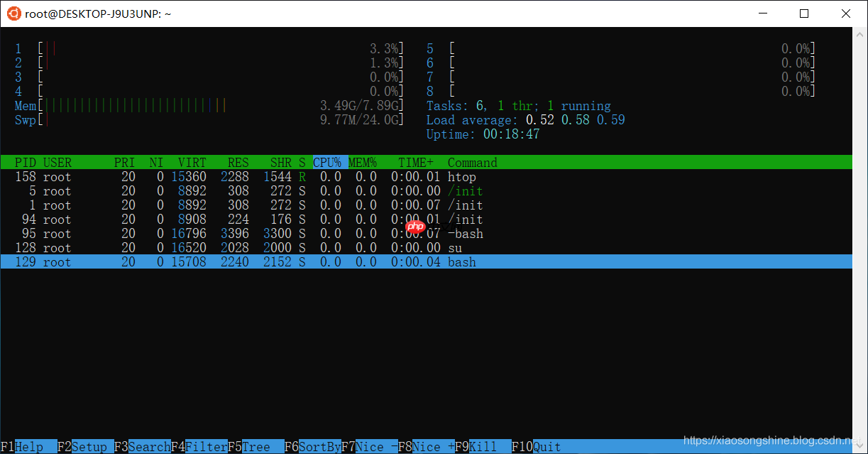Sort by the Command column header

[473, 163]
